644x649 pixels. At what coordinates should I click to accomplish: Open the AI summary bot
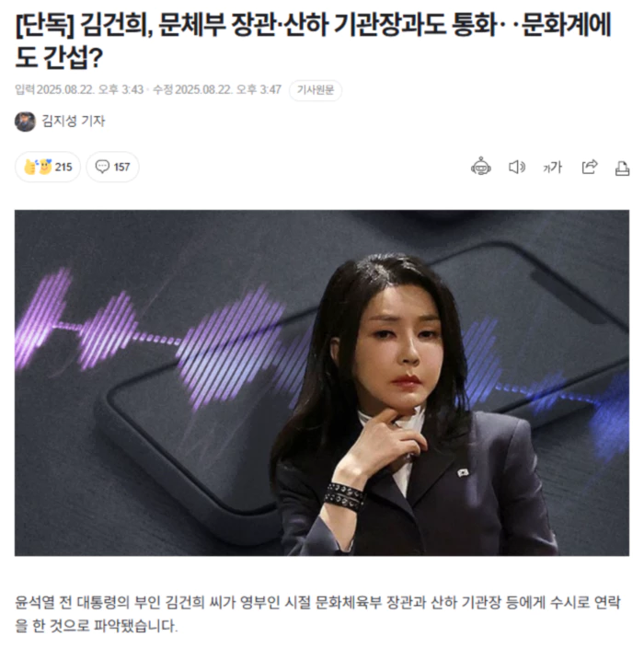(480, 167)
